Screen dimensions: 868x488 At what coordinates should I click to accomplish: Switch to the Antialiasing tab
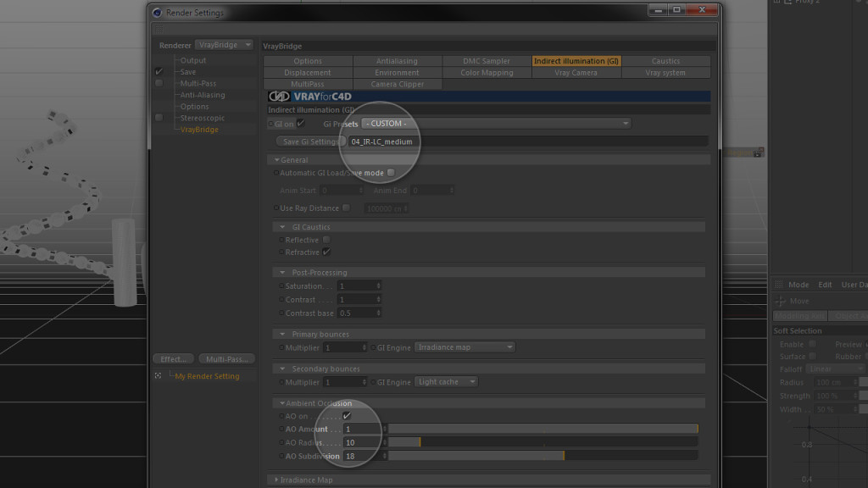[397, 61]
